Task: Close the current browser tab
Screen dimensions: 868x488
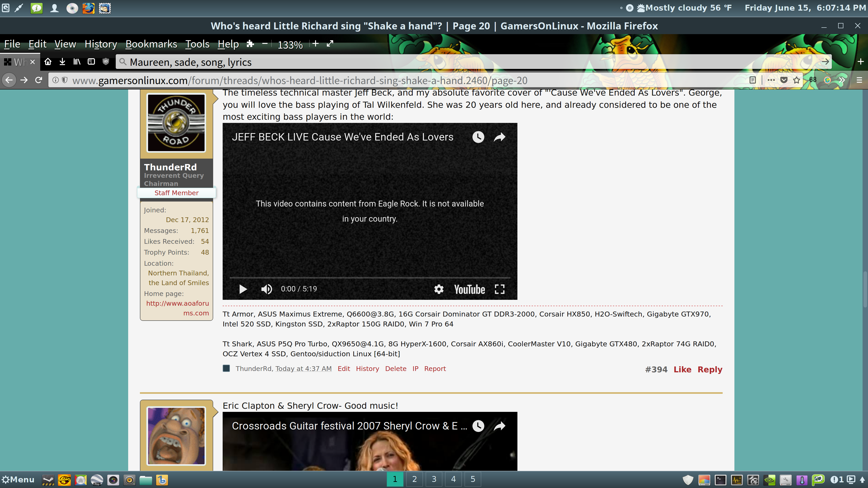Action: pyautogui.click(x=33, y=62)
